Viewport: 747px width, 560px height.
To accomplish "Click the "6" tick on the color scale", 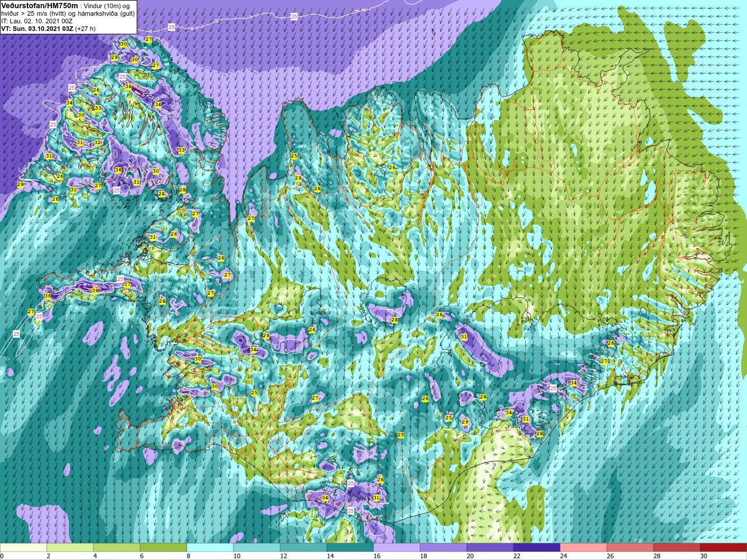I will (142, 556).
